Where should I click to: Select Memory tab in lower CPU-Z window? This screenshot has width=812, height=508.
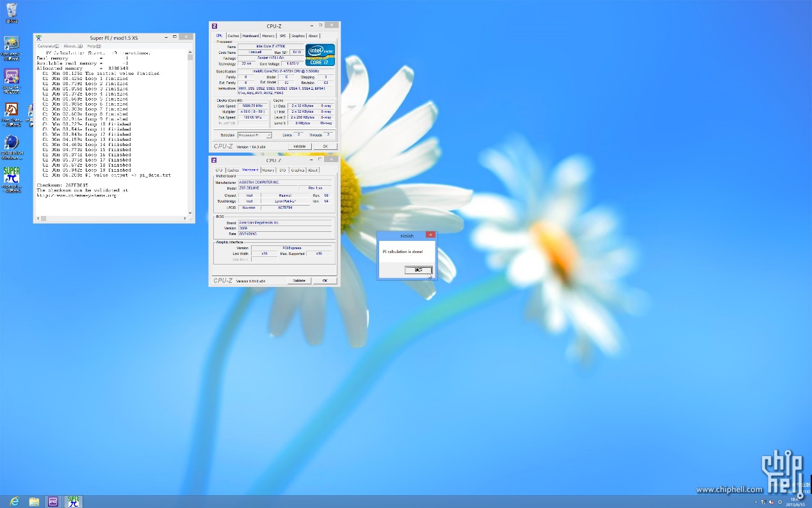coord(268,170)
